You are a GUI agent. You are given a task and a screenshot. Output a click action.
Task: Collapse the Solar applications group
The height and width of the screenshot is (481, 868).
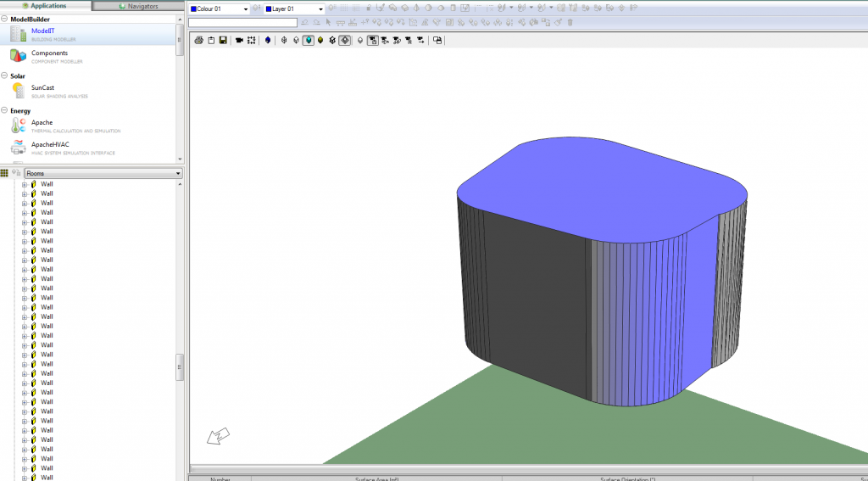[x=4, y=76]
